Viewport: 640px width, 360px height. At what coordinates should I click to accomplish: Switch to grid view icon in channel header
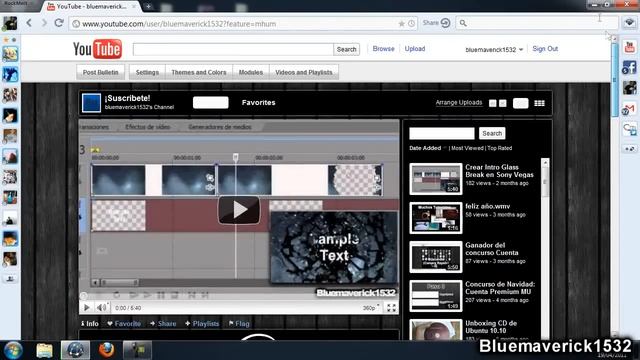[x=539, y=103]
